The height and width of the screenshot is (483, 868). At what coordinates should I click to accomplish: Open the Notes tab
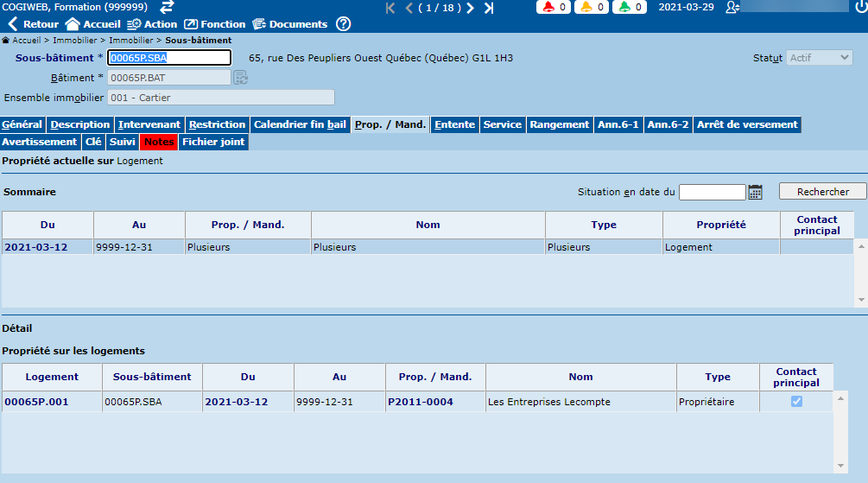coord(159,142)
